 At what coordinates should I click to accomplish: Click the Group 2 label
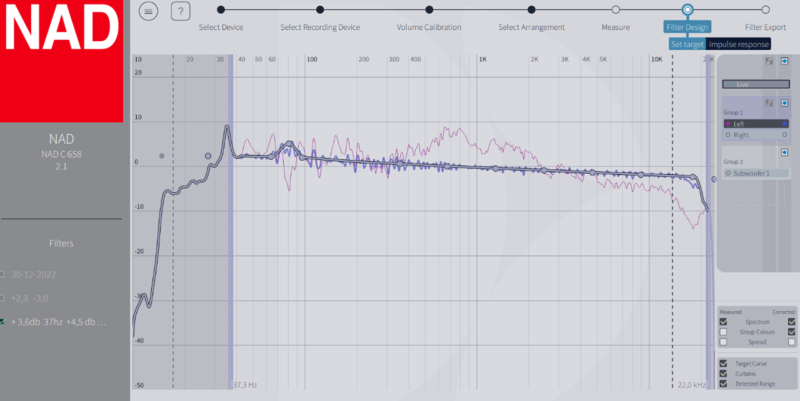(x=733, y=162)
